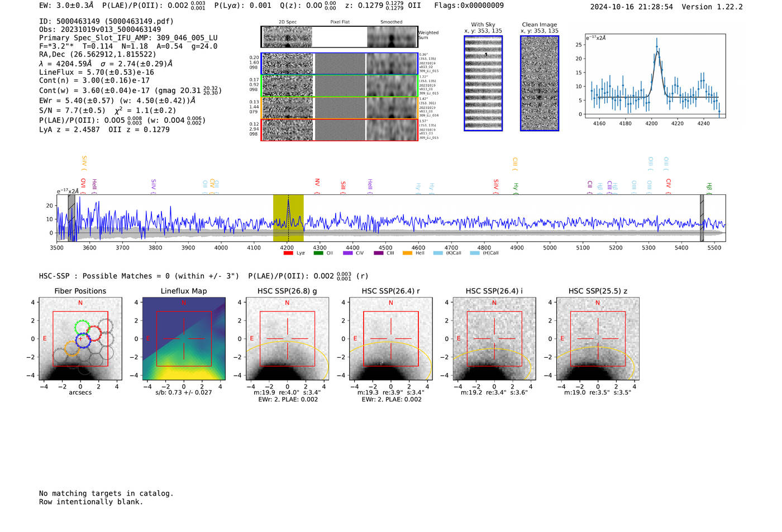Open the HSC SSP(26.4) i image

coord(494,338)
